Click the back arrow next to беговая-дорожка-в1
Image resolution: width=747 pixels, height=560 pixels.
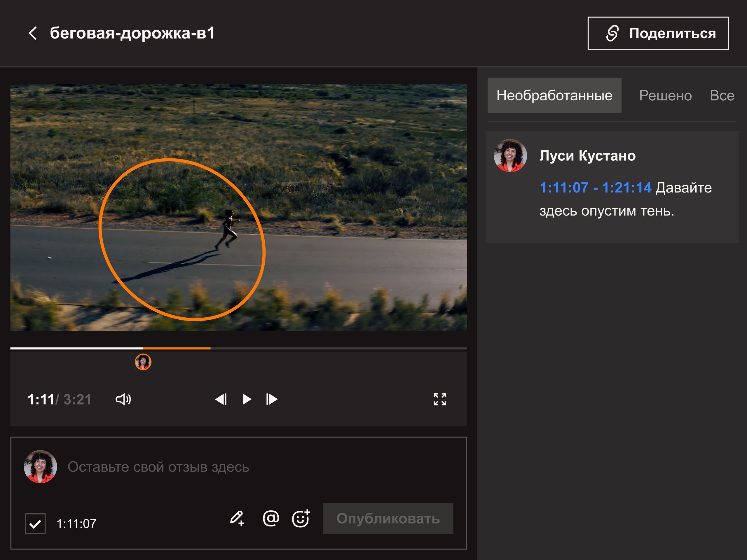click(x=33, y=34)
